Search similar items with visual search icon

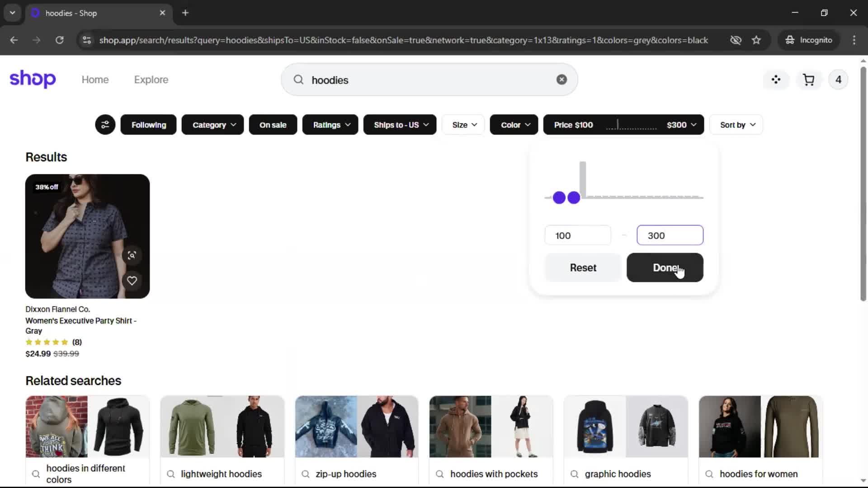pos(132,255)
